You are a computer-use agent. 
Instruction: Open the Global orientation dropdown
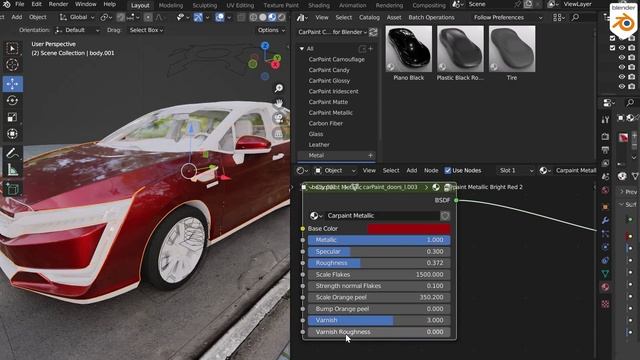(x=77, y=18)
